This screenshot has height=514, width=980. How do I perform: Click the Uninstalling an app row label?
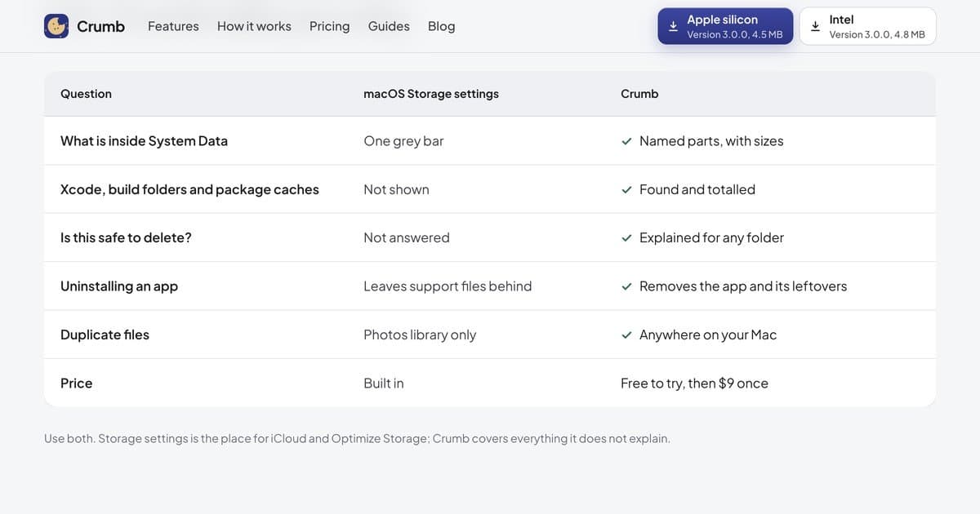(x=119, y=286)
